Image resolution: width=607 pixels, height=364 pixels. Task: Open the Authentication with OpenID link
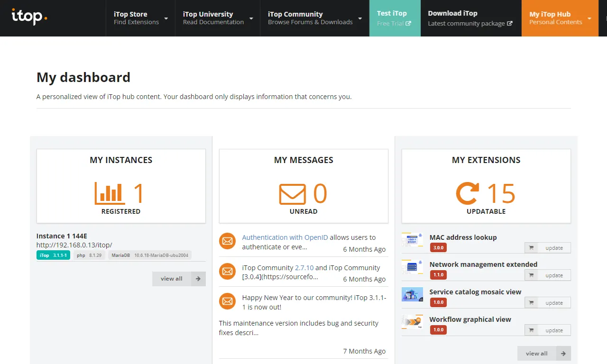(x=285, y=237)
